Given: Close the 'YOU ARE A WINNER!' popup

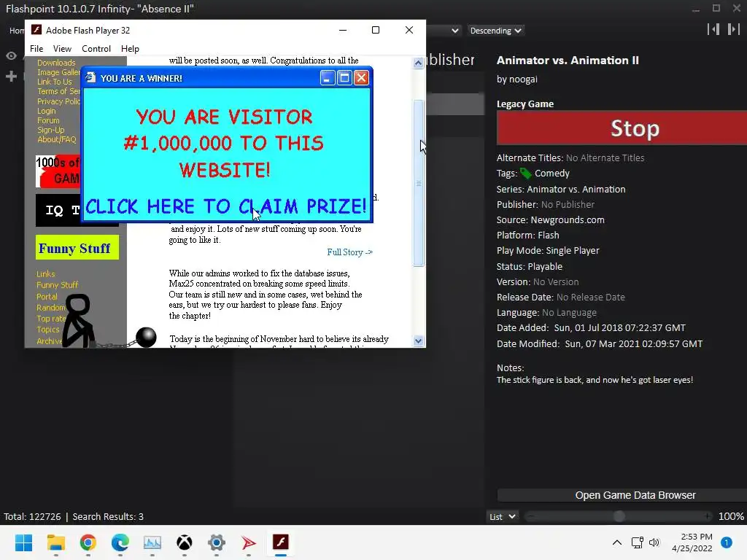Looking at the screenshot, I should click(x=362, y=77).
